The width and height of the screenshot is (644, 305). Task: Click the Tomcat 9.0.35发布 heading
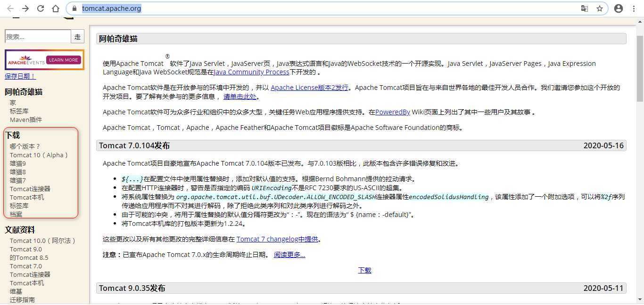[132, 288]
